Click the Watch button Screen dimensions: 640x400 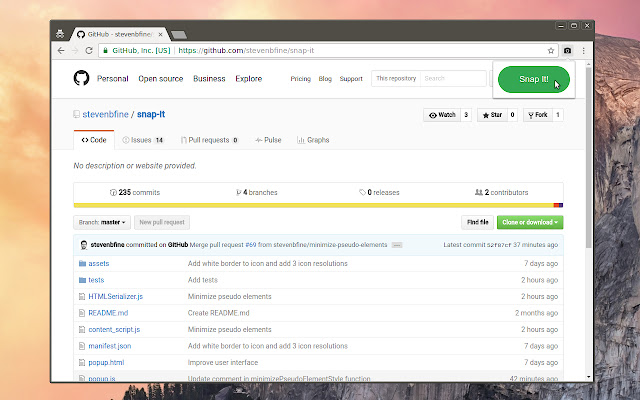click(442, 115)
